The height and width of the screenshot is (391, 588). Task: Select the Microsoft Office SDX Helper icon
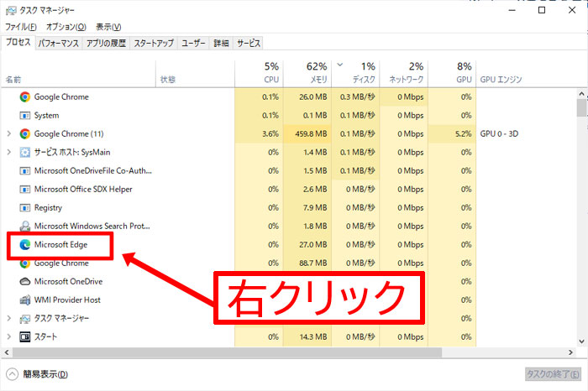[24, 189]
